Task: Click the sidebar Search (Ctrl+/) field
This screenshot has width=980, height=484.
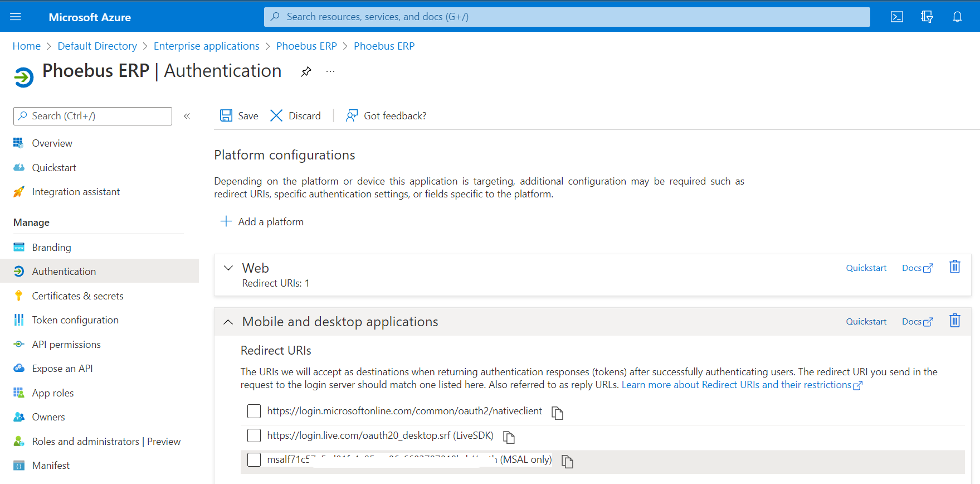Action: (x=92, y=116)
